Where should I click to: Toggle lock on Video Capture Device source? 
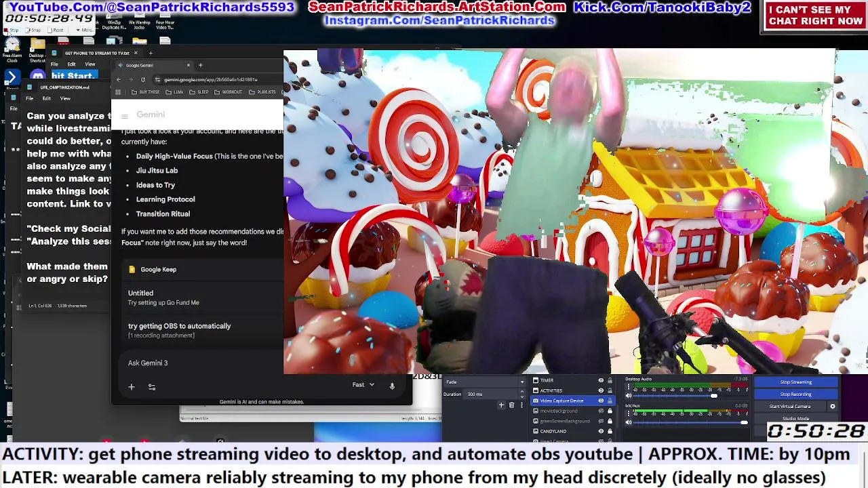point(610,401)
